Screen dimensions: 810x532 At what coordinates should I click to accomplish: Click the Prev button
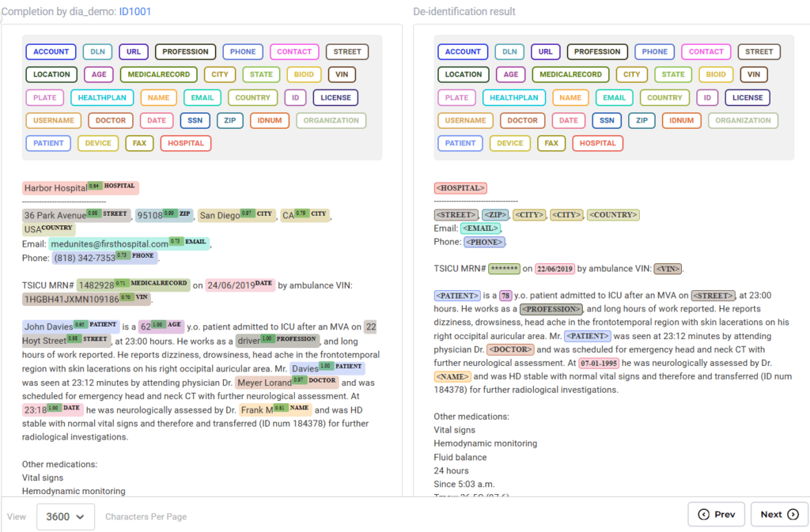point(716,514)
